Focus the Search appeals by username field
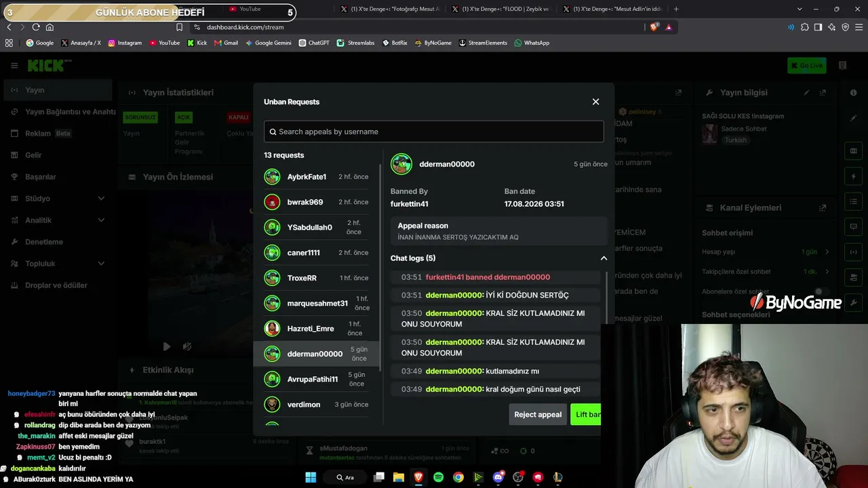Image resolution: width=868 pixels, height=488 pixels. point(434,131)
